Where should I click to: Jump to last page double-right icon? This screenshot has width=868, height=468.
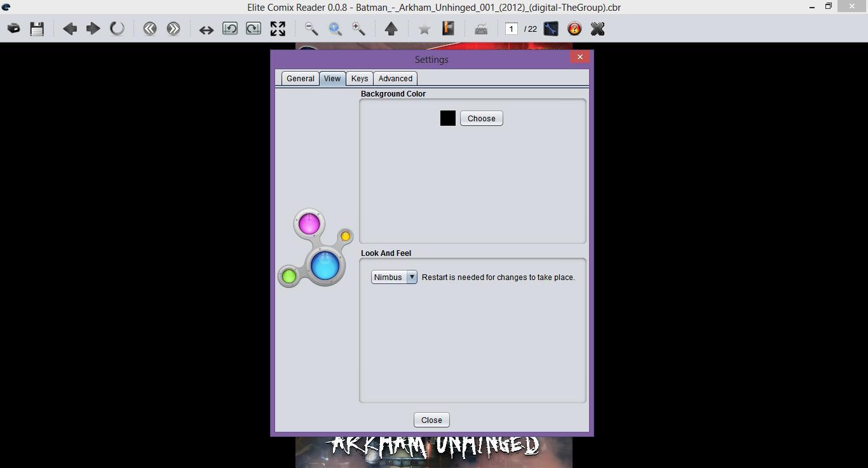(x=173, y=29)
